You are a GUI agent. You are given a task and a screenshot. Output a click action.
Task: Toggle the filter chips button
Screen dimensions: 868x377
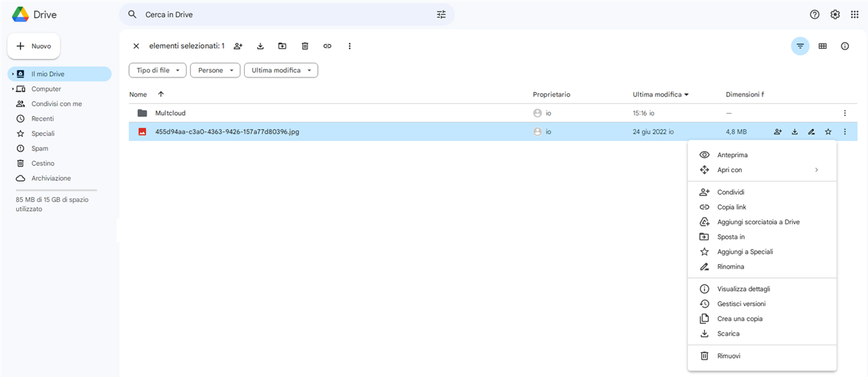click(x=800, y=46)
